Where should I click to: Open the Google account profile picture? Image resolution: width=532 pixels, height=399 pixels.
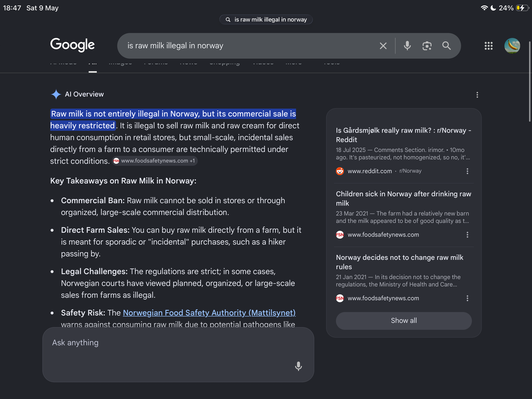[512, 46]
